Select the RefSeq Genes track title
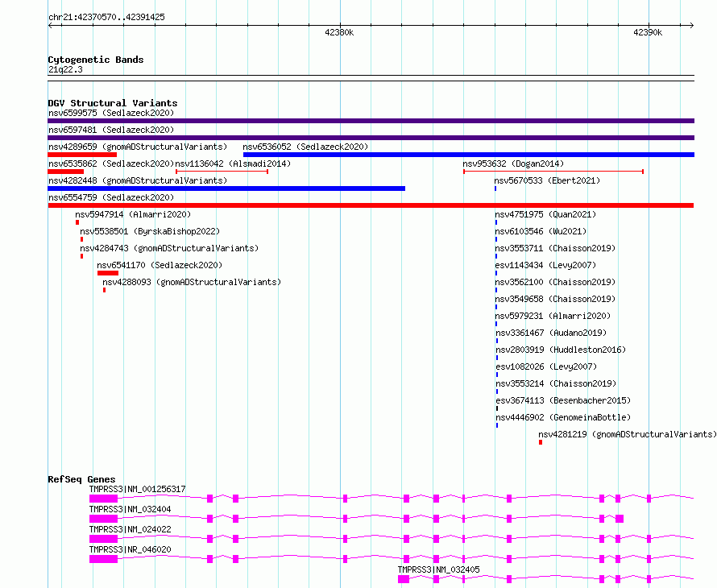717x588 pixels. pos(81,479)
